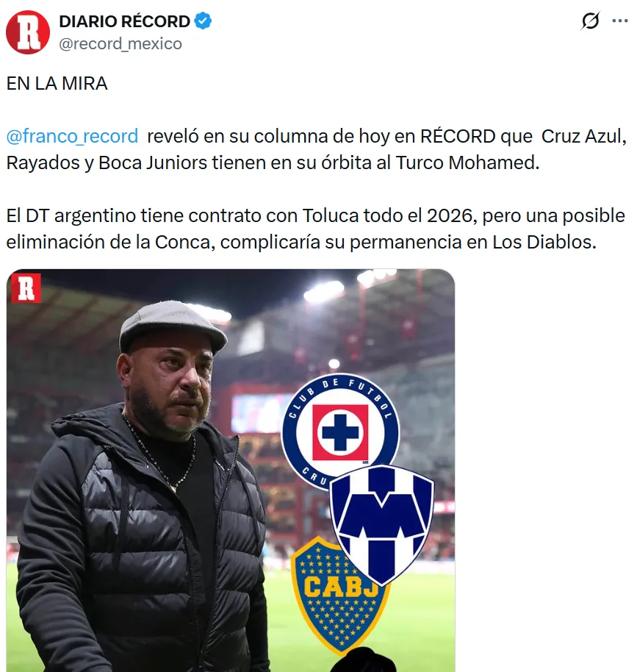The width and height of the screenshot is (637, 672).
Task: Open the DIARIO RÉCORD account name
Action: (124, 21)
